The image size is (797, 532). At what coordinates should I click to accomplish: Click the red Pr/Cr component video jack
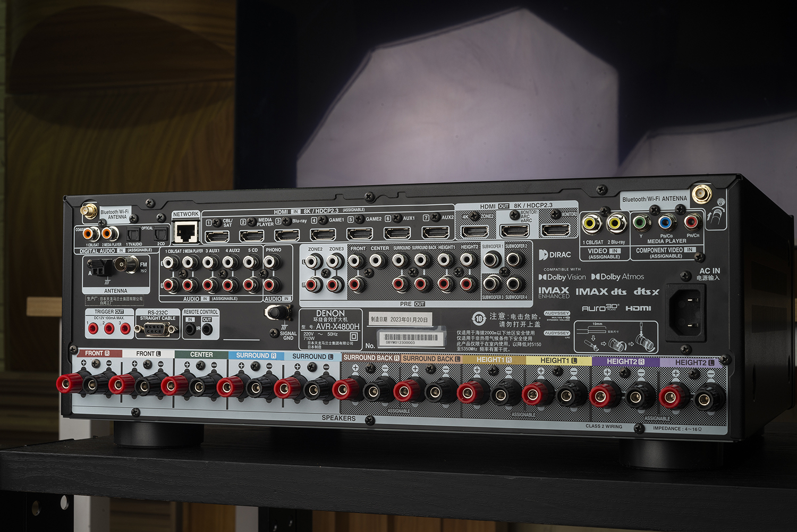(x=692, y=221)
